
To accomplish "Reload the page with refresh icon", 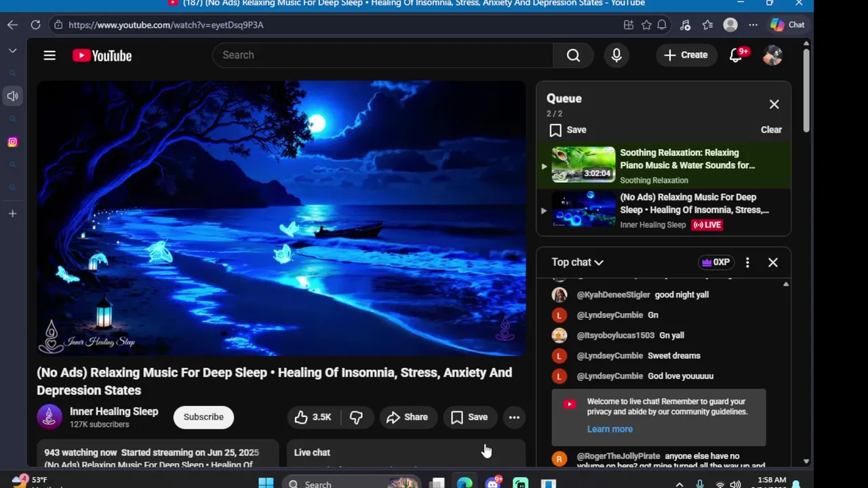I will point(35,24).
